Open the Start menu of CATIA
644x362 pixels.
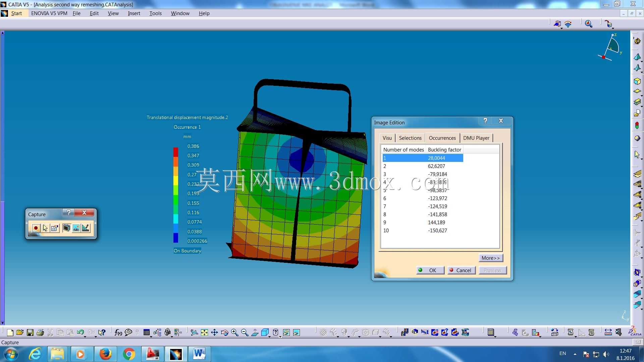(16, 13)
